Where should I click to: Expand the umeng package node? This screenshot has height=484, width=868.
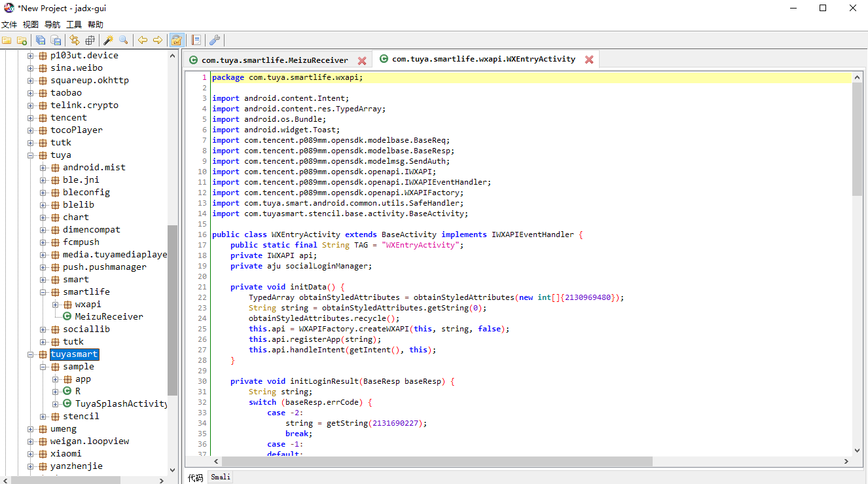(30, 429)
